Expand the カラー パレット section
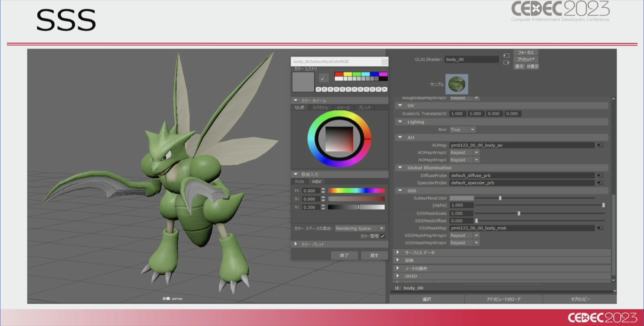 [x=296, y=244]
